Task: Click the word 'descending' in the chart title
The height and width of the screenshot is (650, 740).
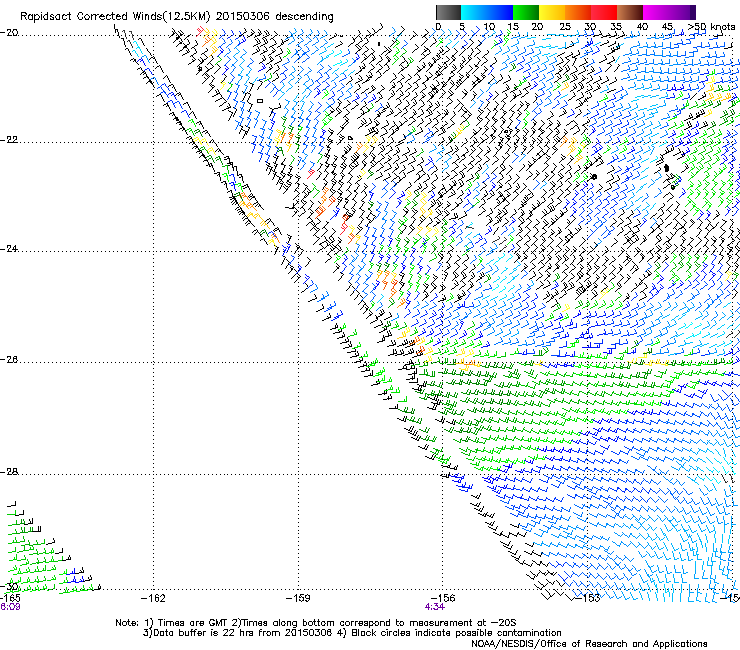Action: click(x=304, y=17)
